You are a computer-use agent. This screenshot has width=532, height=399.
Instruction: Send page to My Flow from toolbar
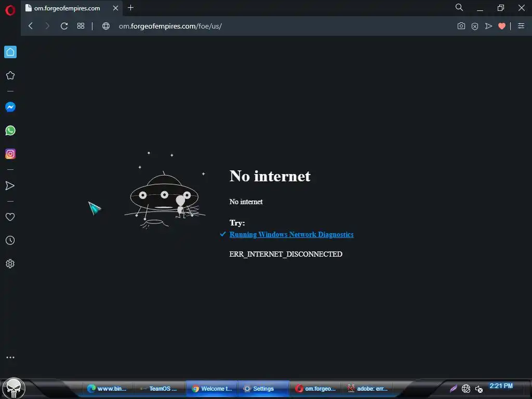click(x=488, y=26)
